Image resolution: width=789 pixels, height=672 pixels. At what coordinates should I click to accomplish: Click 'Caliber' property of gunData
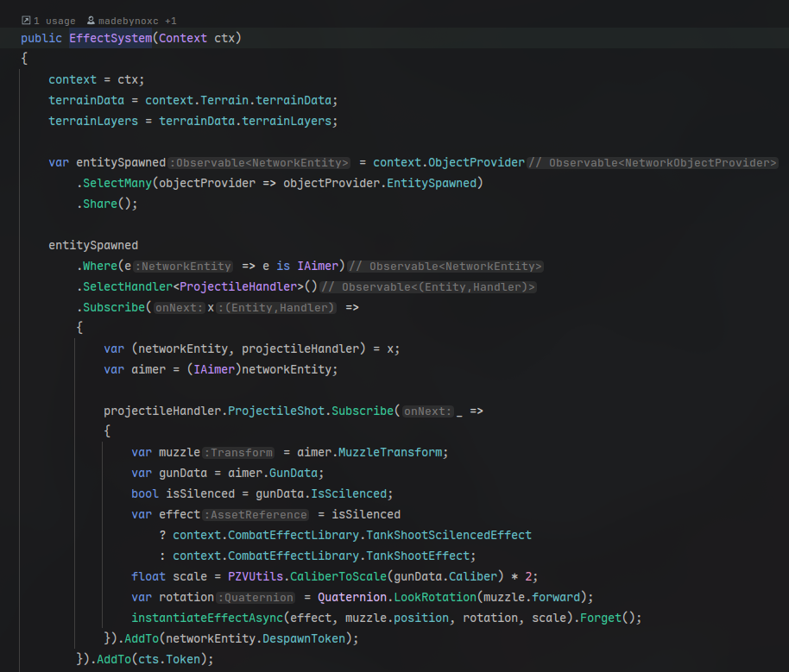pyautogui.click(x=472, y=576)
